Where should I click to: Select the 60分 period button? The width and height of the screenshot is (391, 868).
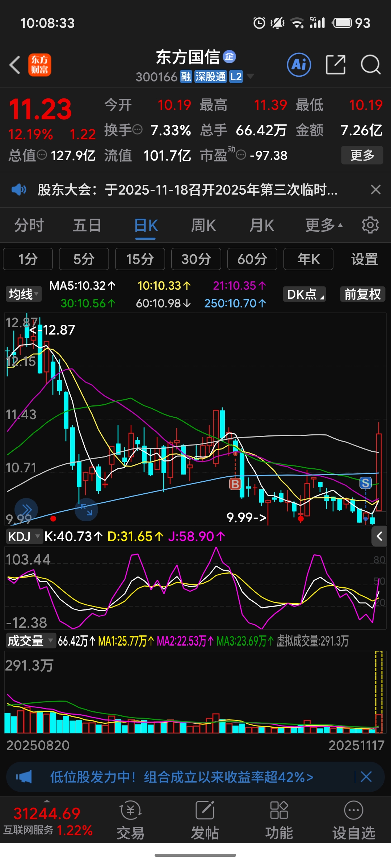pos(252,259)
